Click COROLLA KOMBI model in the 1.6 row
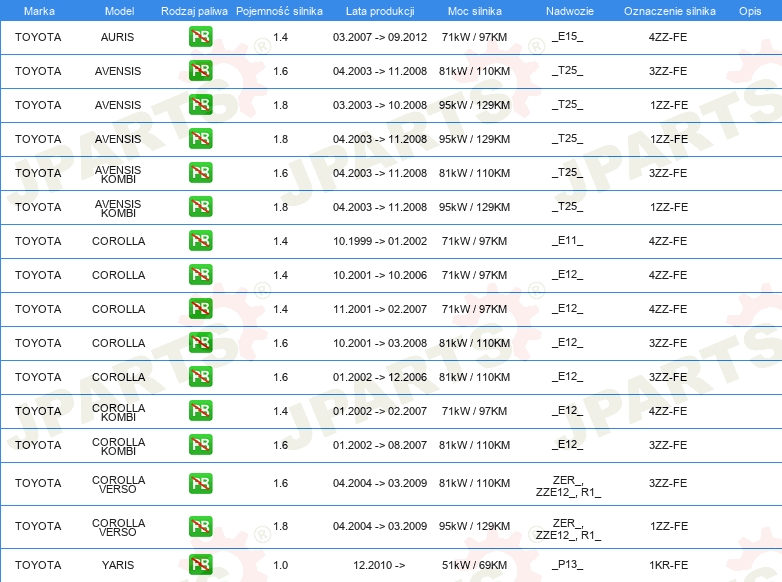Viewport: 782px width, 582px height. tap(118, 446)
